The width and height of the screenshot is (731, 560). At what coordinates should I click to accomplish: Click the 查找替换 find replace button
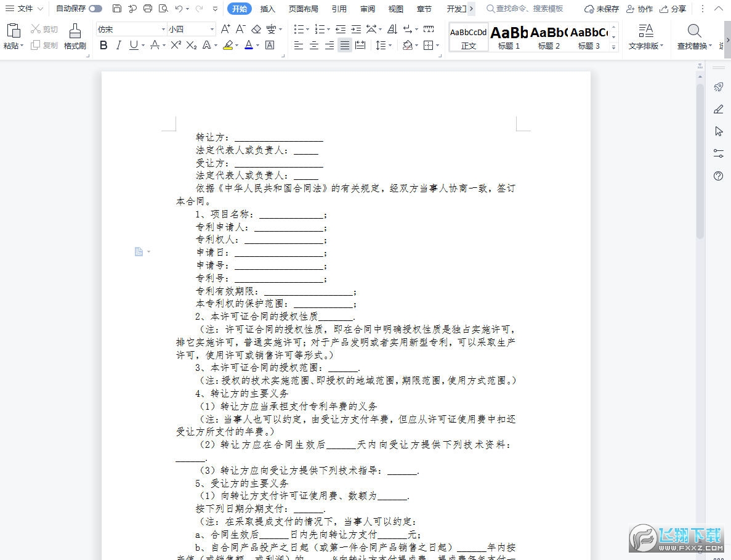tap(694, 37)
